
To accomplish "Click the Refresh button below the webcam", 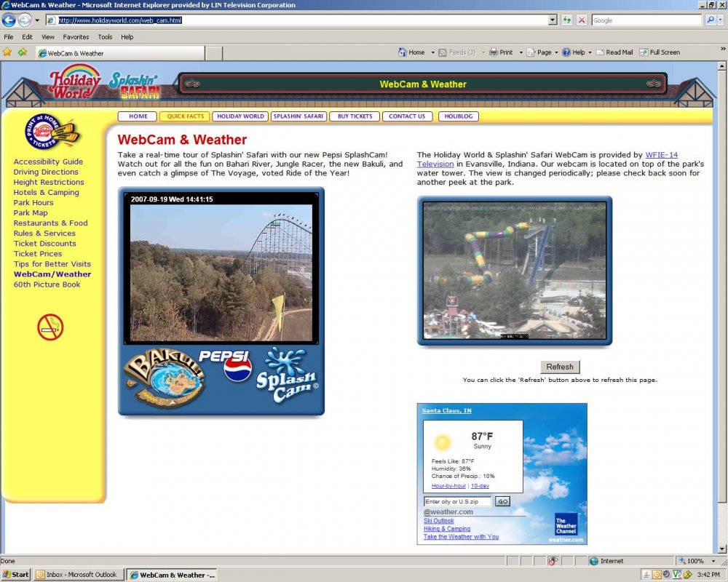I will [560, 367].
